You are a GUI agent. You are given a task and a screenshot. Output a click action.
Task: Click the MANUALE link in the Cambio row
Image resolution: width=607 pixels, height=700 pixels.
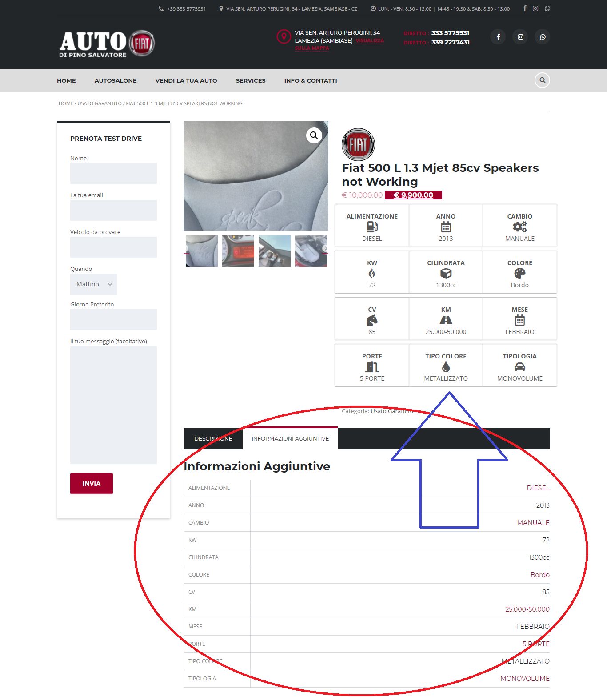pyautogui.click(x=533, y=522)
